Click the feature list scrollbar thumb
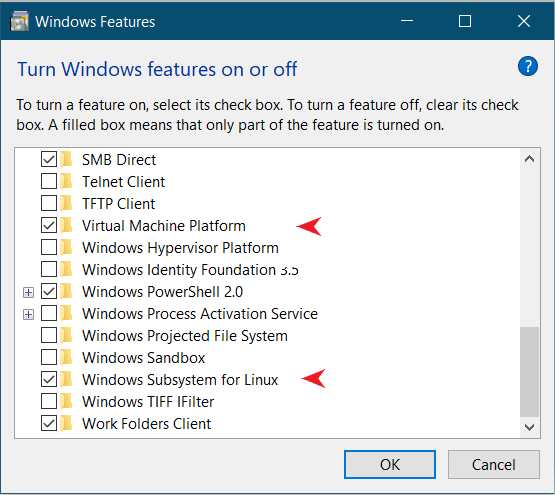555x495 pixels. click(529, 372)
